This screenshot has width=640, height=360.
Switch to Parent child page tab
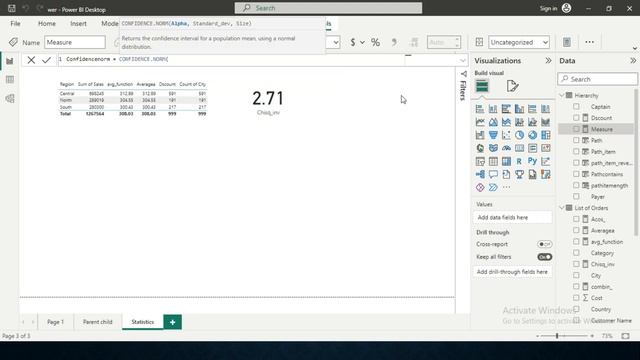tap(98, 322)
